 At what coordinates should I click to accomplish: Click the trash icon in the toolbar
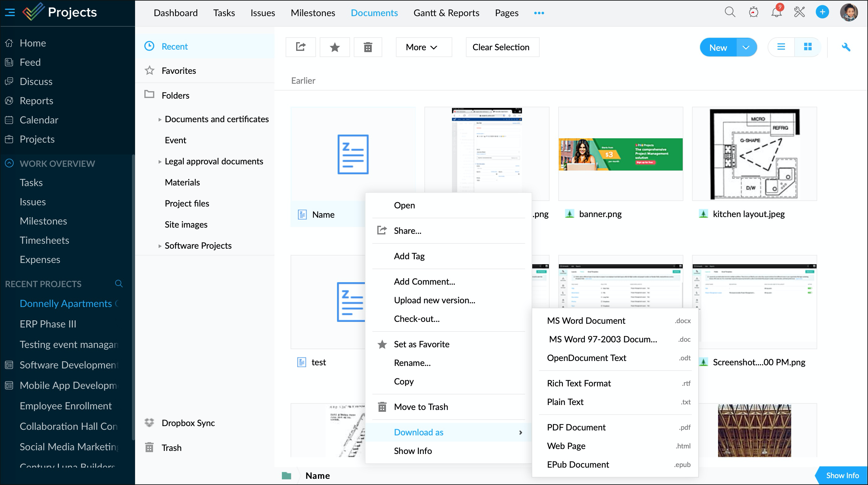(368, 47)
